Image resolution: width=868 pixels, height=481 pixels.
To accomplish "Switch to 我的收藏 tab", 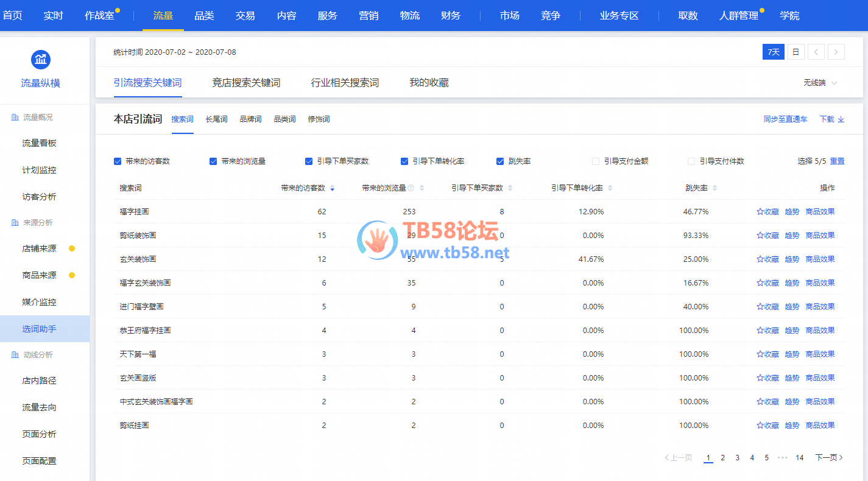I will coord(429,83).
